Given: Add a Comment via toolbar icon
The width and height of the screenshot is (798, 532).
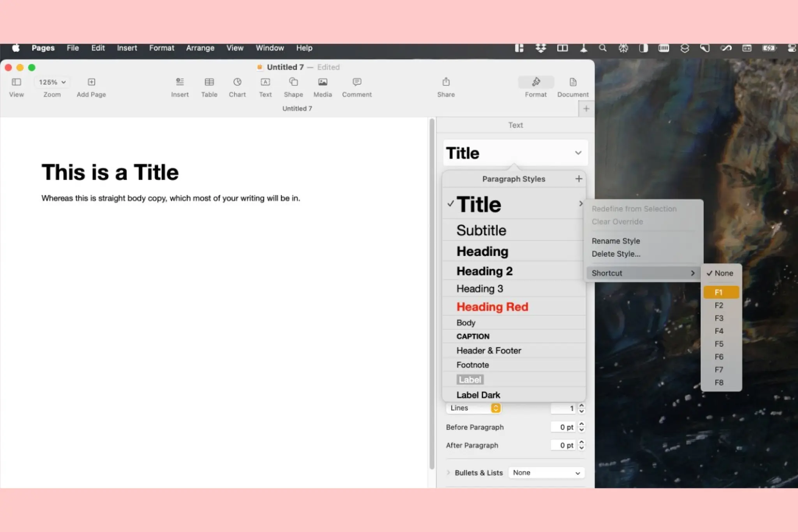Looking at the screenshot, I should tap(357, 82).
